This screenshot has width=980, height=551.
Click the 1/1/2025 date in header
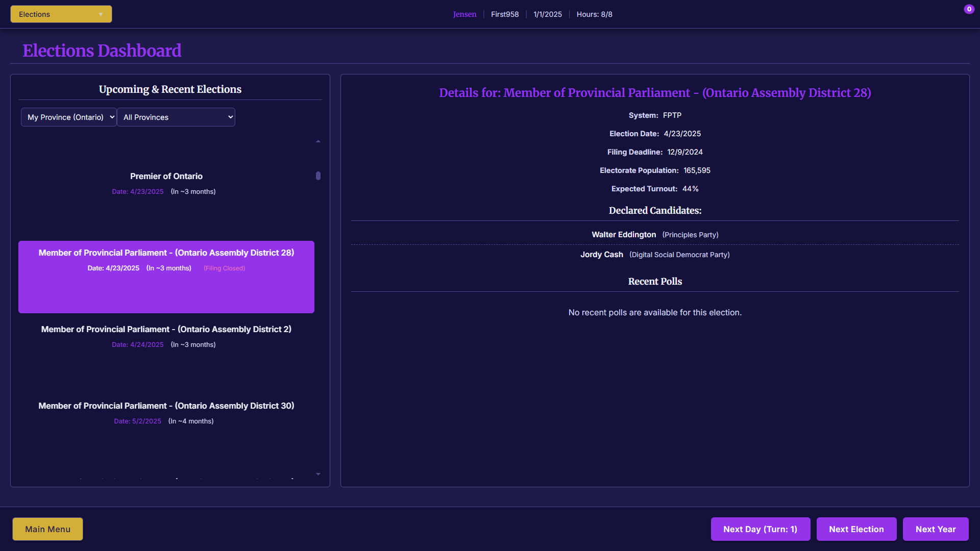(x=547, y=14)
